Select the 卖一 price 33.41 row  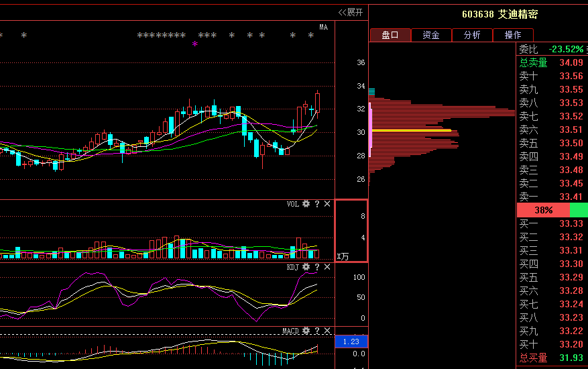click(x=551, y=197)
